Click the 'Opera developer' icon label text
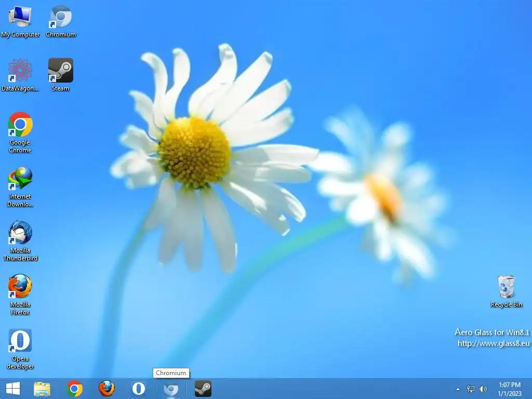 (20, 362)
